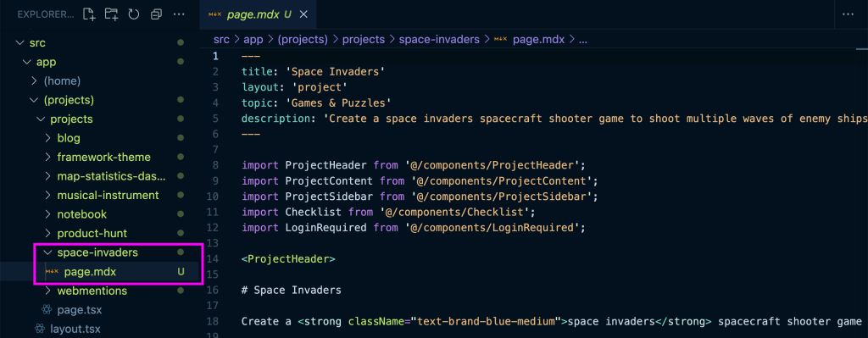Click the New File icon in Explorer

[89, 14]
